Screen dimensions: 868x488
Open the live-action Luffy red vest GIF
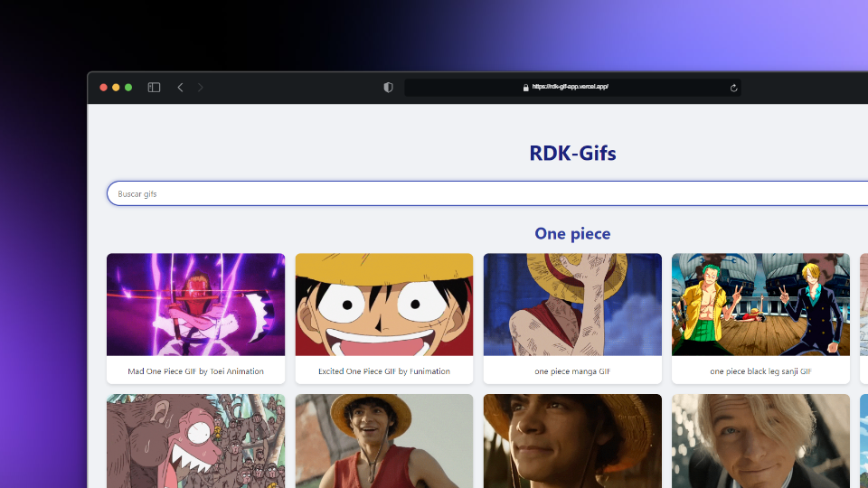click(384, 441)
